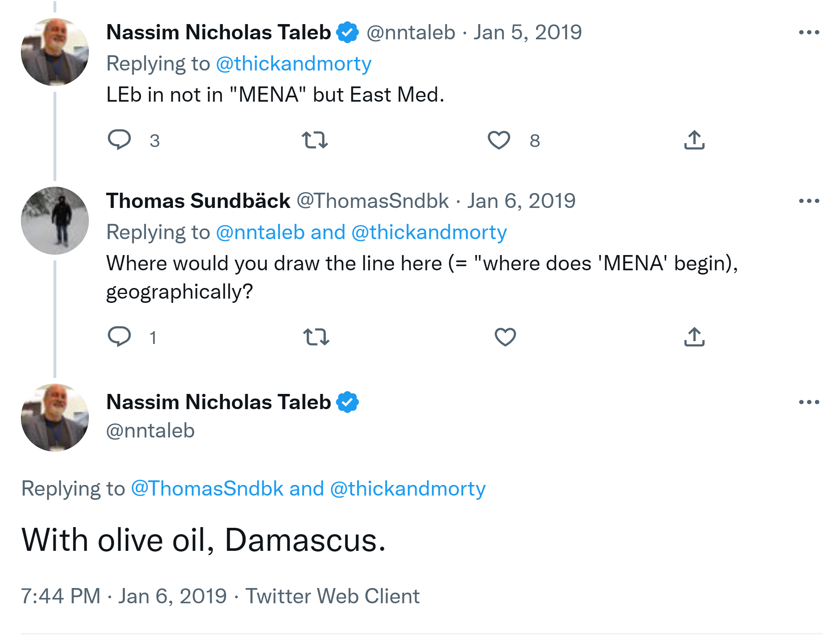Reply to Thomas Sundbäck's tweet

pyautogui.click(x=119, y=337)
